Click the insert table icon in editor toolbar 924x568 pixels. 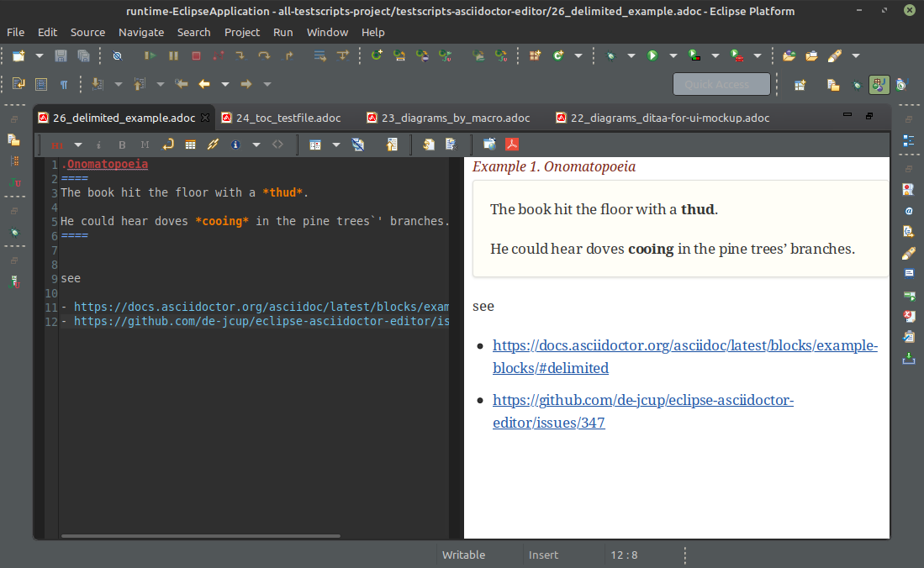190,145
